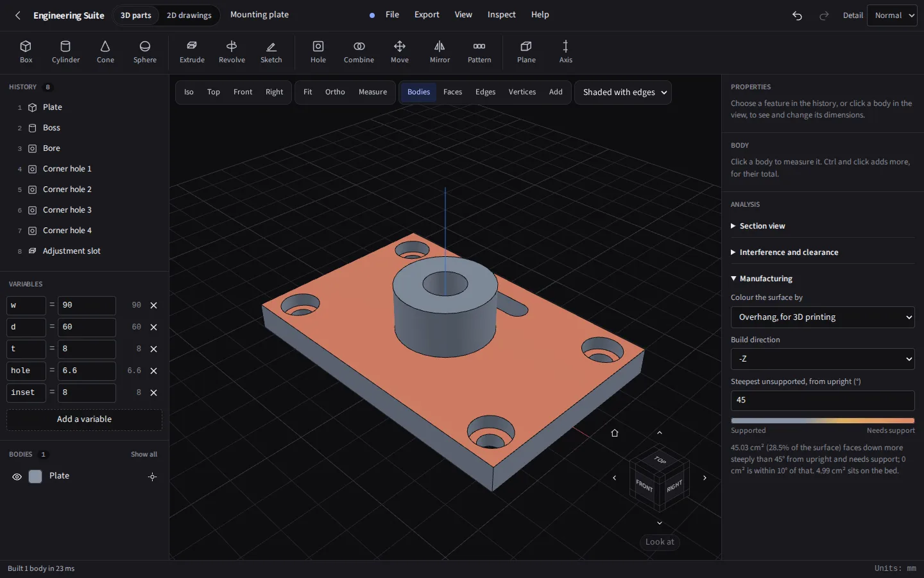Click Add a variable button

click(x=84, y=419)
